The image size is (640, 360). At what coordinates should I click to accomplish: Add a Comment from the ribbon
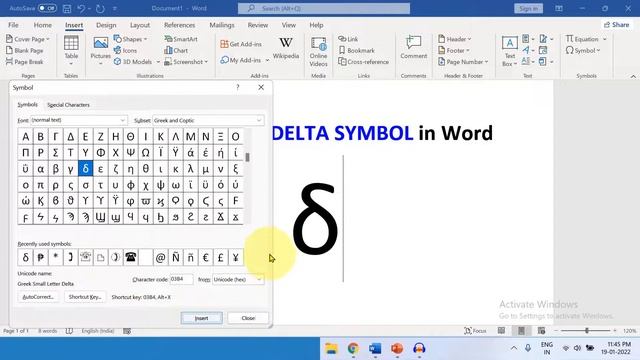413,47
